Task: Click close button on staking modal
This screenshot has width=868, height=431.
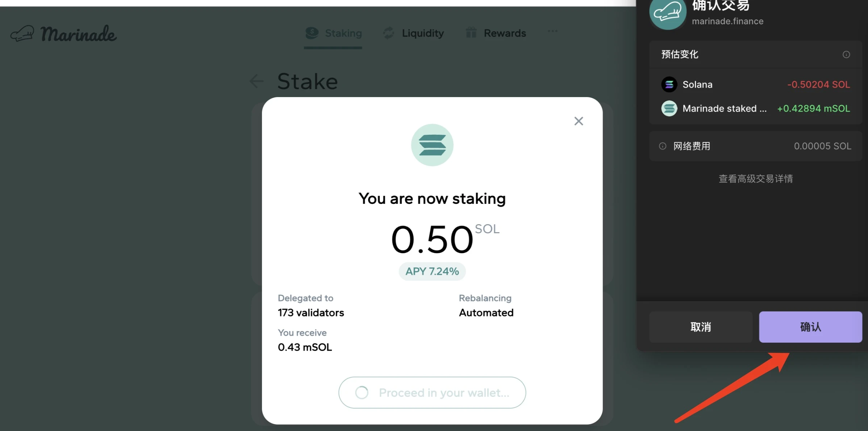Action: [579, 121]
